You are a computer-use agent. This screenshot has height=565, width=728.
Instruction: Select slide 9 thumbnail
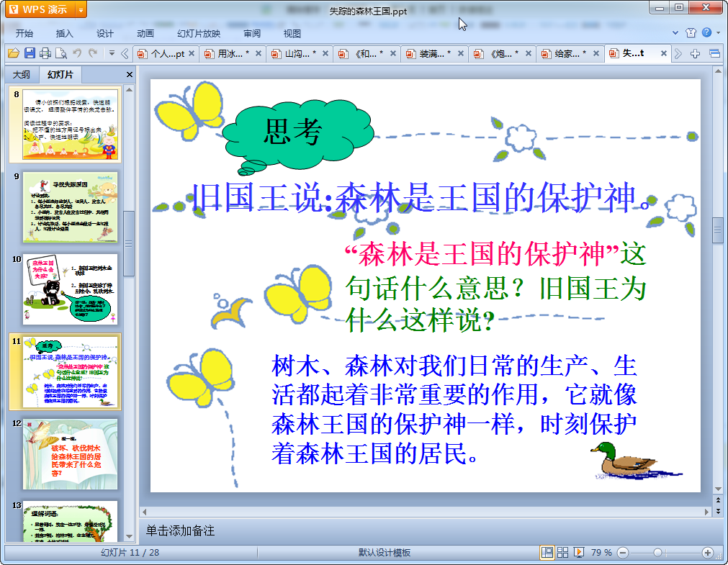[70, 207]
